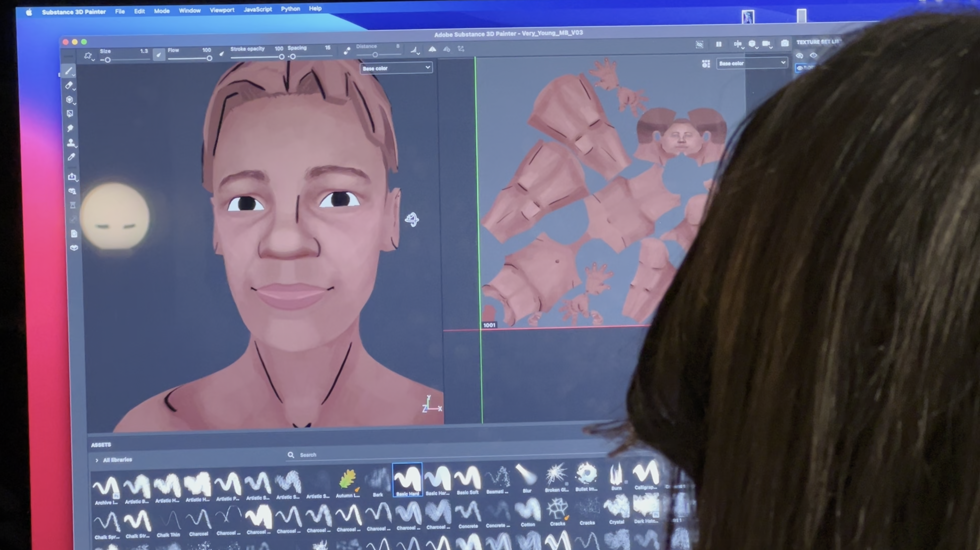This screenshot has height=550, width=980.
Task: Activate the Clone stamp tool
Action: click(x=70, y=143)
